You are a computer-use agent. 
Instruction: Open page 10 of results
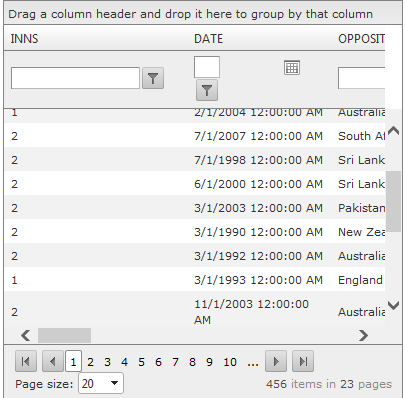click(x=230, y=362)
